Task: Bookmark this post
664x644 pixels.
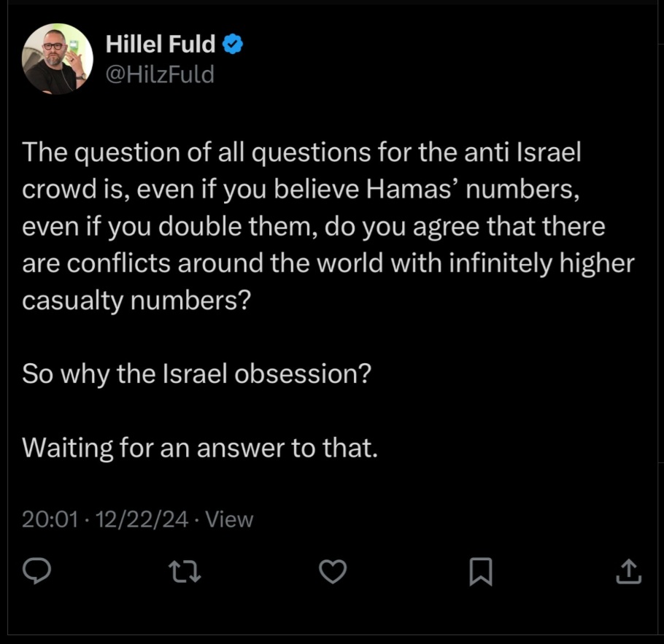Action: pos(480,573)
